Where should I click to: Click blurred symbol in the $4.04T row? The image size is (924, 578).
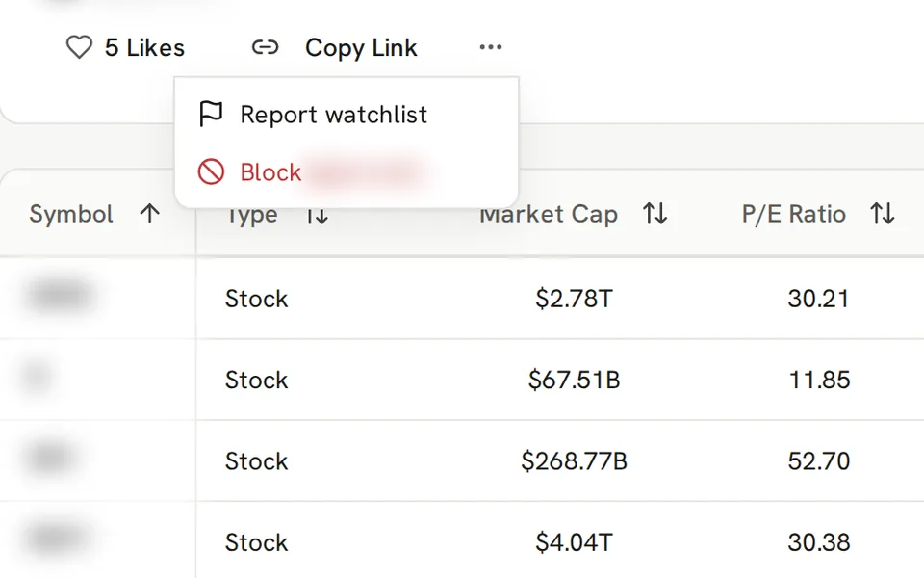click(58, 538)
